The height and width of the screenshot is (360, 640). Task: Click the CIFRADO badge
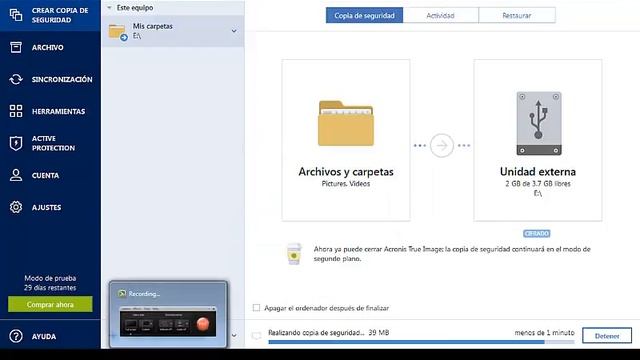coord(537,233)
